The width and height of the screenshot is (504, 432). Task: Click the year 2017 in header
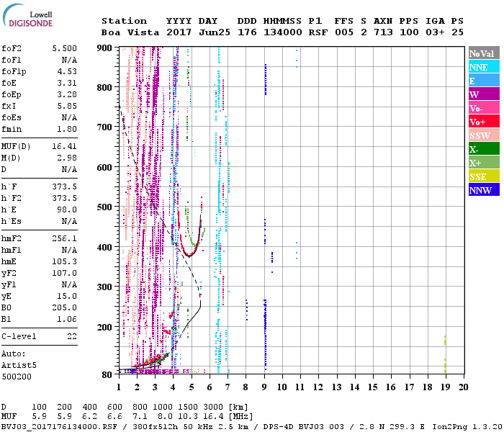[179, 32]
